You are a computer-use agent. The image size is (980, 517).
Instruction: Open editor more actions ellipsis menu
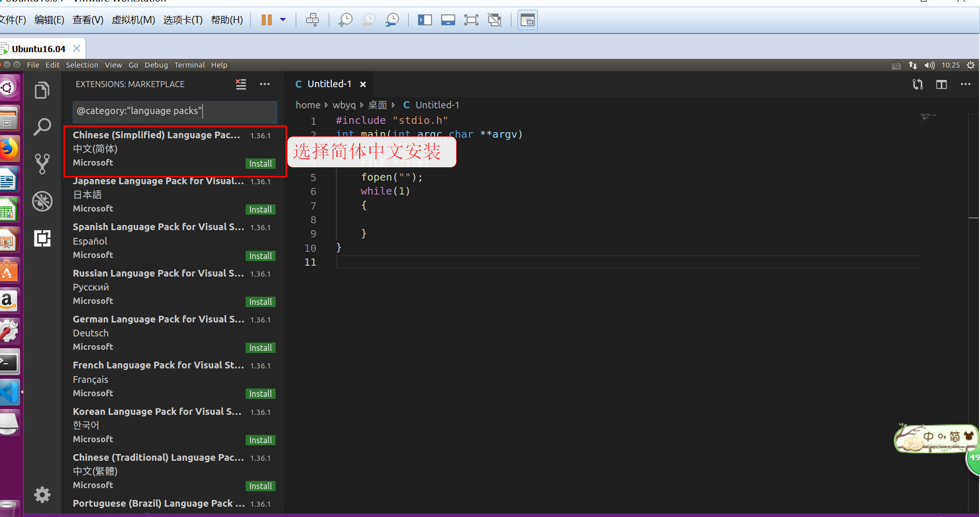(966, 84)
